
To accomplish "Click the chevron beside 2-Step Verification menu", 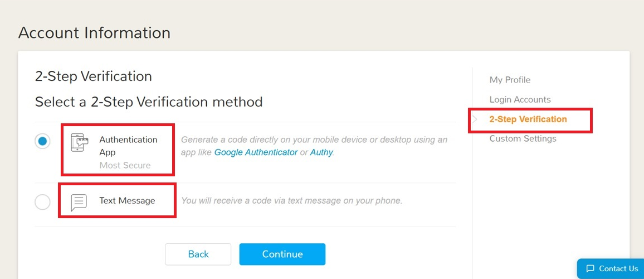I will (x=475, y=119).
